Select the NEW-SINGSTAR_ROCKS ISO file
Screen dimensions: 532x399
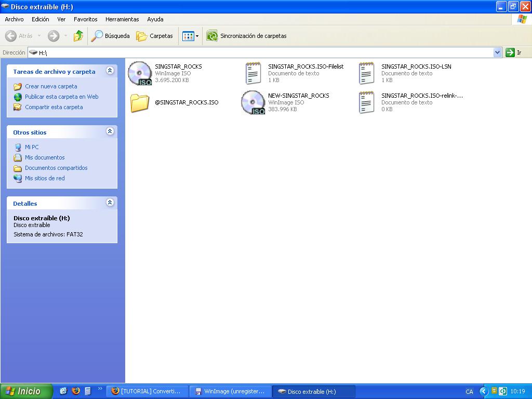point(253,102)
